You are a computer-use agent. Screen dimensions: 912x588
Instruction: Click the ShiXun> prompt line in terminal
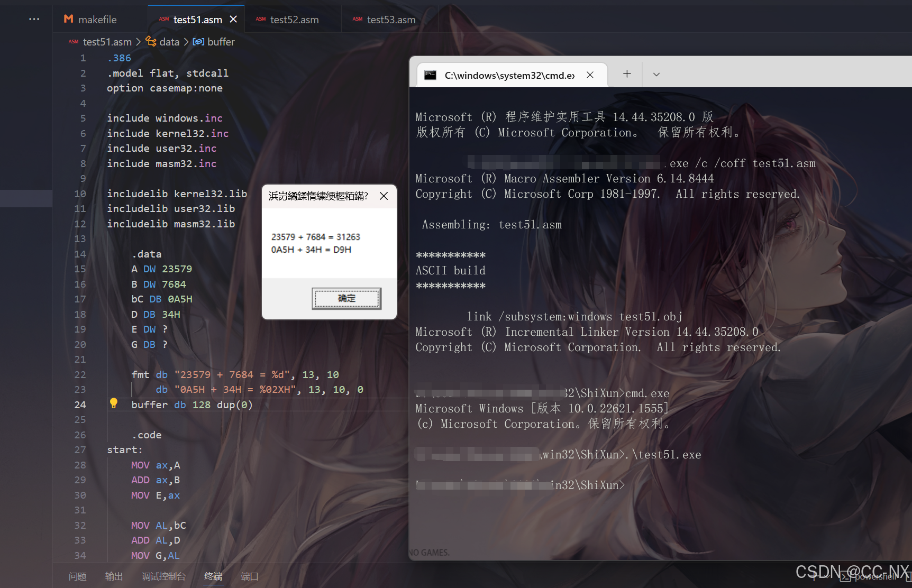point(520,485)
